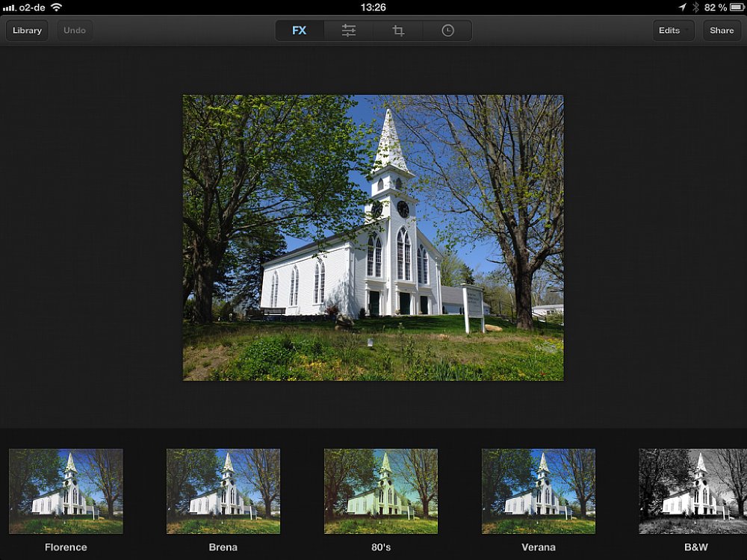Image resolution: width=747 pixels, height=560 pixels.
Task: Tap the Library button
Action: pyautogui.click(x=27, y=31)
